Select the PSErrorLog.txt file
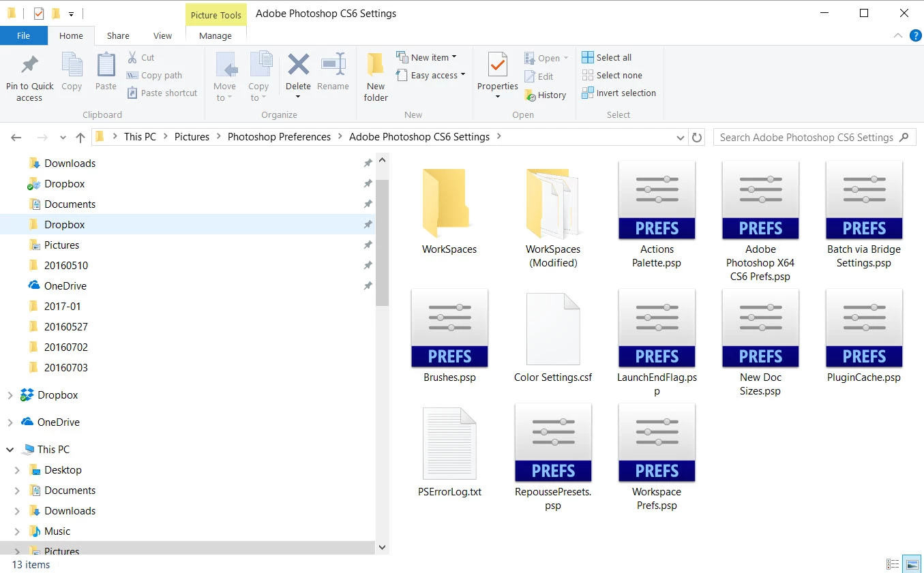Viewport: 924px width, 573px height. click(x=449, y=452)
